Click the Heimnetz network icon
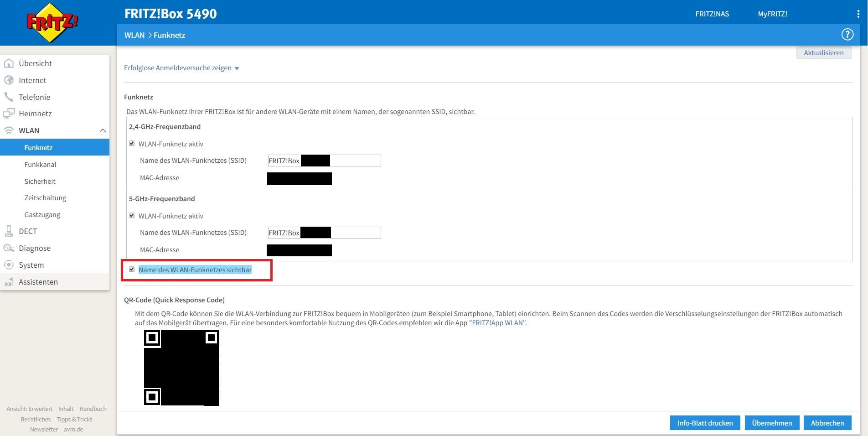 [x=9, y=114]
